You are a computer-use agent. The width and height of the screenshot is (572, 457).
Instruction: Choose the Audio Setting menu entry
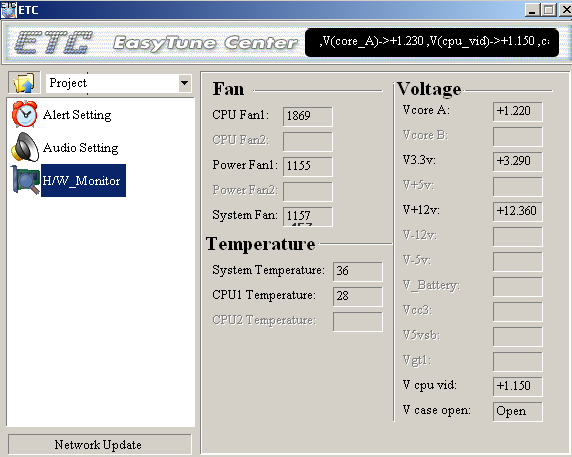tap(81, 148)
